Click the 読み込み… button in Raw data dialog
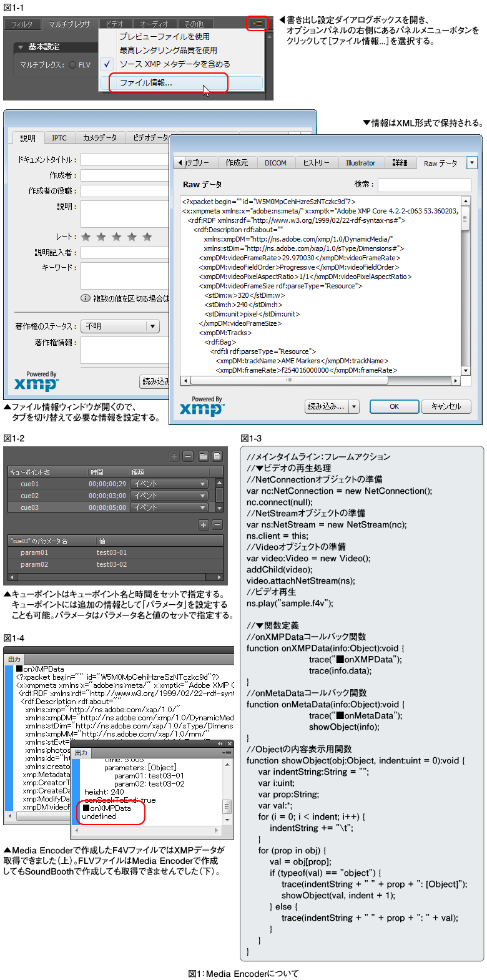487x980 pixels. [326, 406]
